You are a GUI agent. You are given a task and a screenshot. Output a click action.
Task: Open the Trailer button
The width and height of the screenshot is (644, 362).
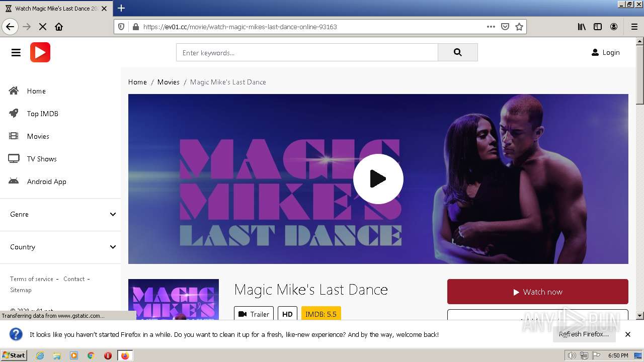254,314
